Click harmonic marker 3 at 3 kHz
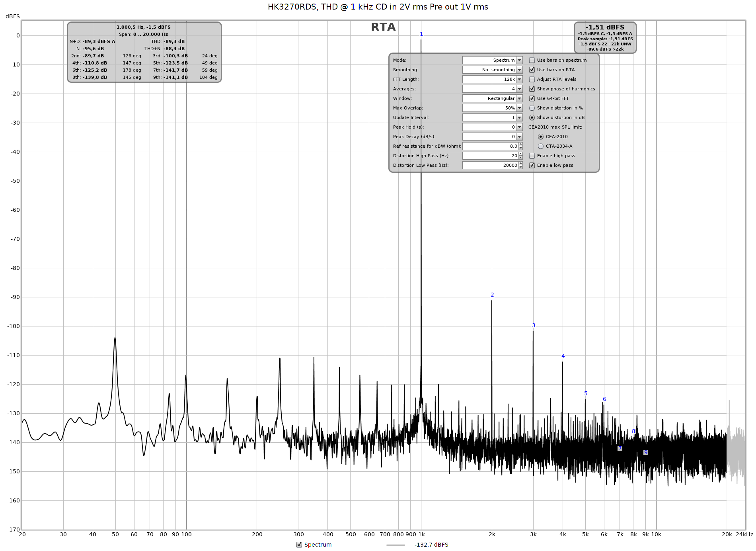The height and width of the screenshot is (551, 756). pos(534,326)
